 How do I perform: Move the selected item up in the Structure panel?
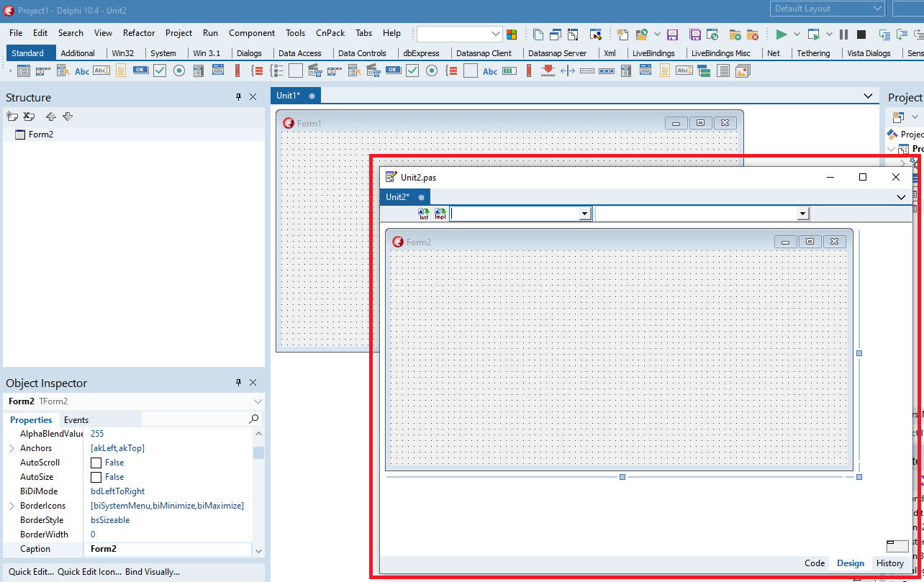click(51, 117)
